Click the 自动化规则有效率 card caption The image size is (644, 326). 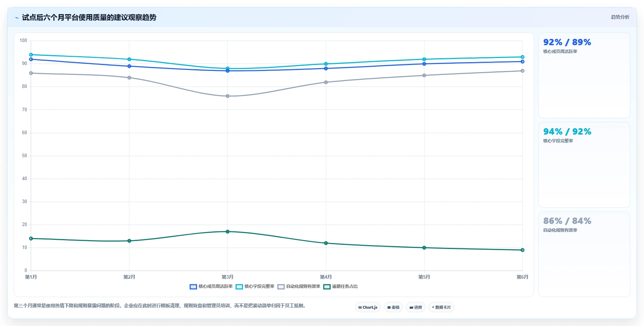[x=560, y=230]
